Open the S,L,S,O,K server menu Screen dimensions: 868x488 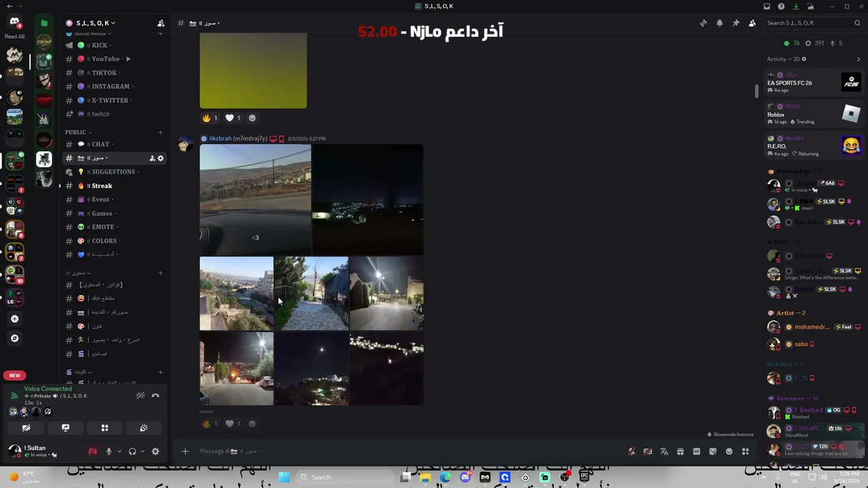click(x=96, y=23)
